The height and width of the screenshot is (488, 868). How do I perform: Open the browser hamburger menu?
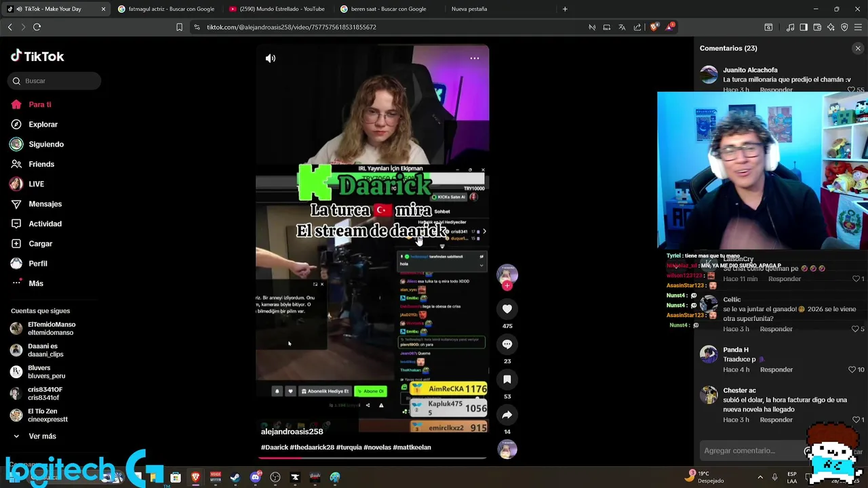858,27
